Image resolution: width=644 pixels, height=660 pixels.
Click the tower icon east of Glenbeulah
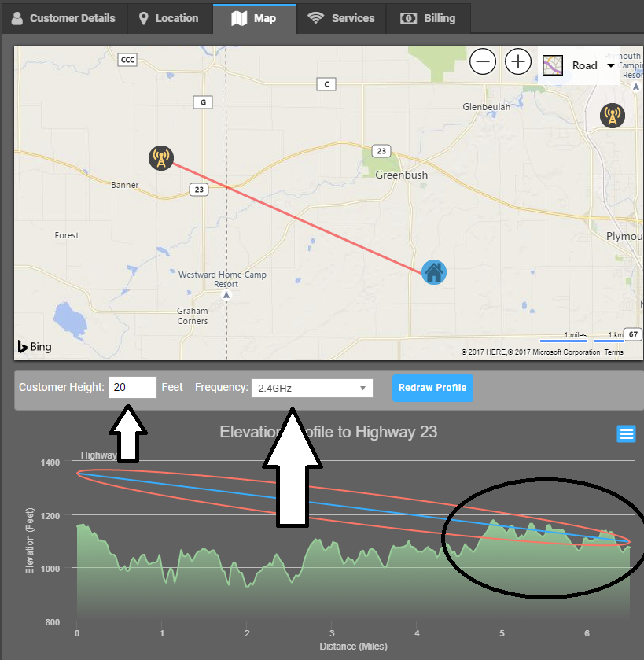click(611, 116)
